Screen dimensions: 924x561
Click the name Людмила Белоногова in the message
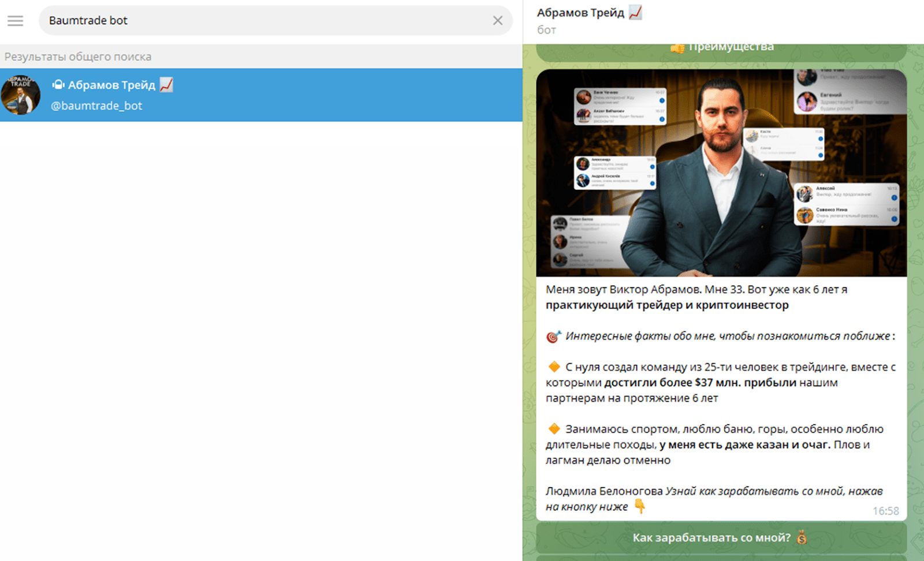[604, 491]
